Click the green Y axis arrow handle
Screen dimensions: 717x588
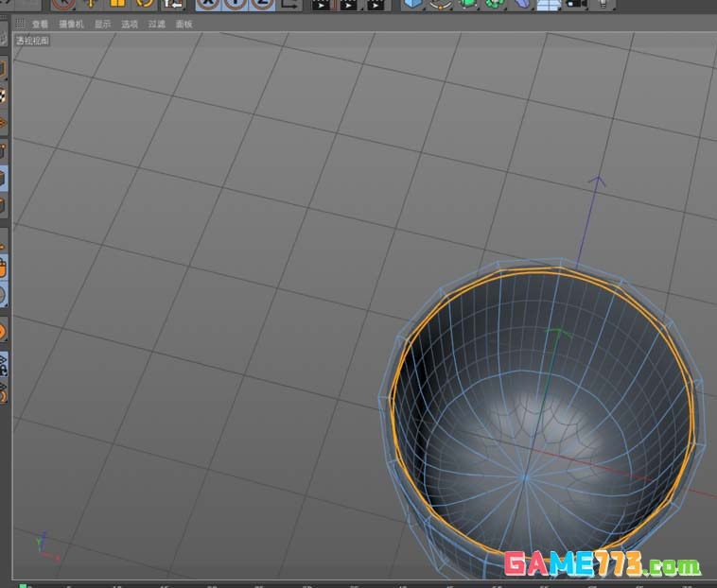coord(558,333)
